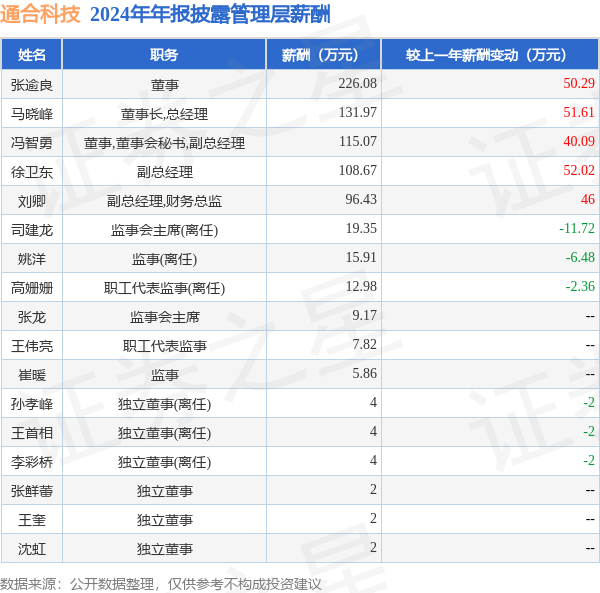
Task: Select the name 张龙
Action: pyautogui.click(x=31, y=318)
